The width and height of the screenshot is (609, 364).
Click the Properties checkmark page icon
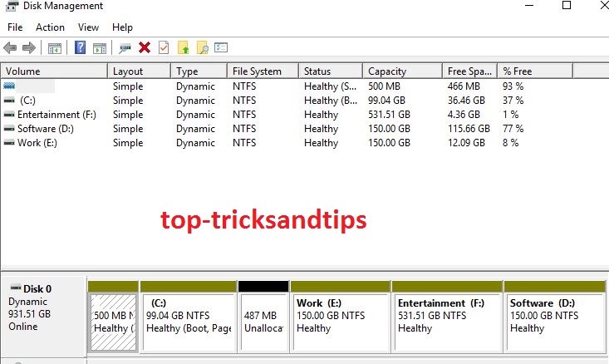164,47
